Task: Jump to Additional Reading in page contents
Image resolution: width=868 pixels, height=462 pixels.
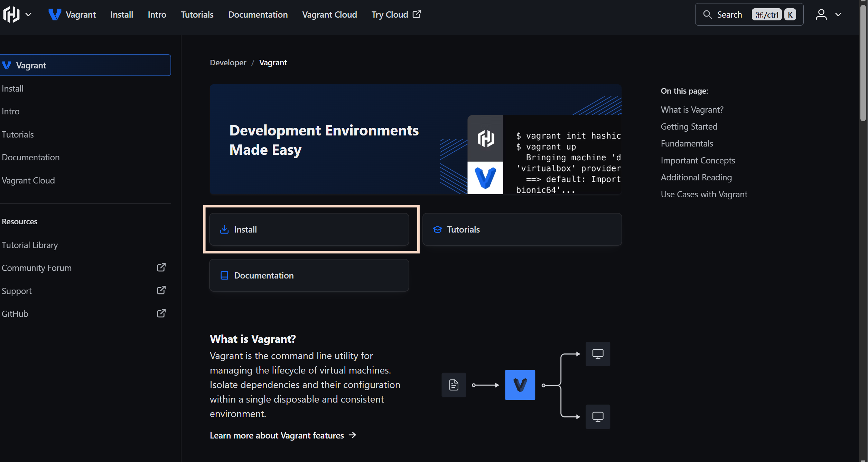Action: (696, 177)
